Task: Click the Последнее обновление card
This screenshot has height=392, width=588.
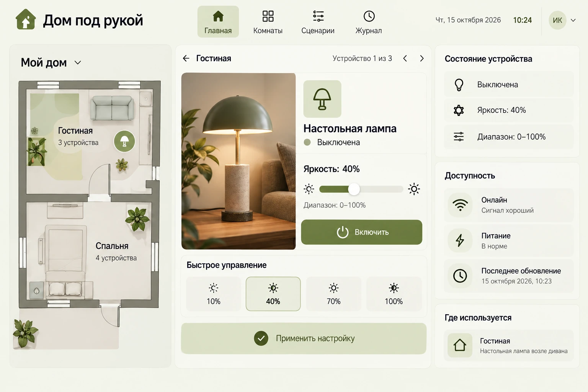Action: pyautogui.click(x=509, y=276)
